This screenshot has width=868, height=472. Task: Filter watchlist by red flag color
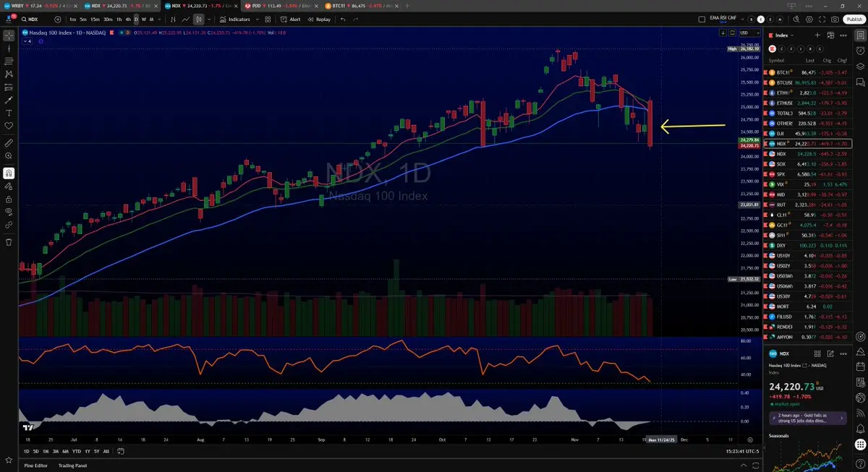772,48
